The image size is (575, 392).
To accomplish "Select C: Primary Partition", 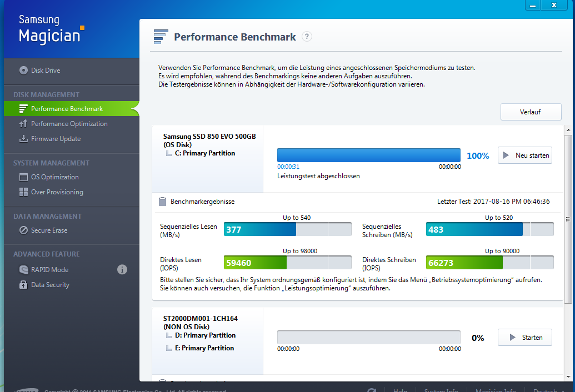I will point(204,153).
